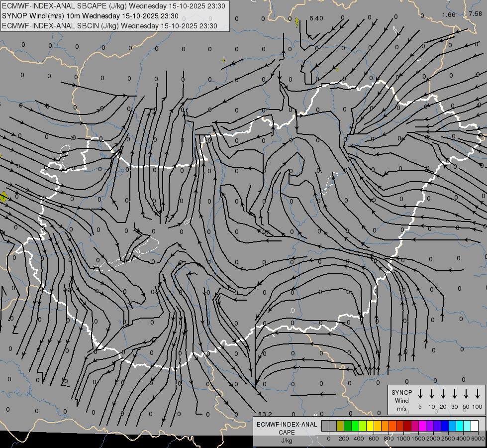
Task: Click the dark green swatch above the 200 tick
Action: click(x=348, y=426)
